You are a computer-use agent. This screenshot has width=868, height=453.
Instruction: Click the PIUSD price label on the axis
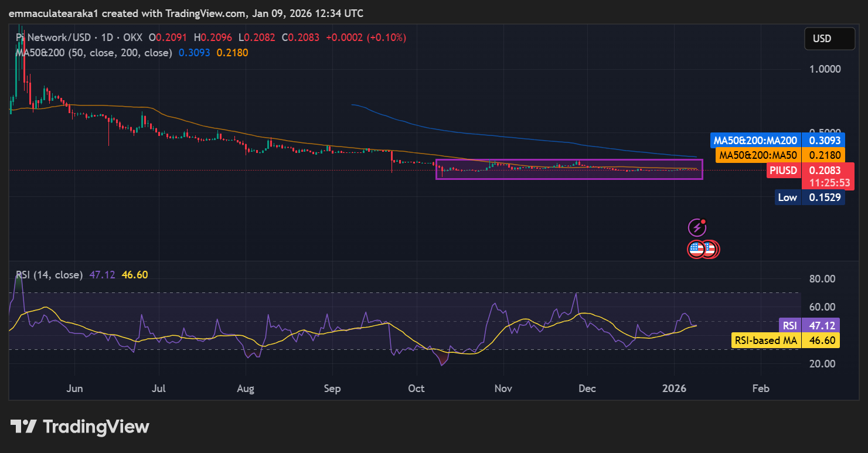click(784, 170)
